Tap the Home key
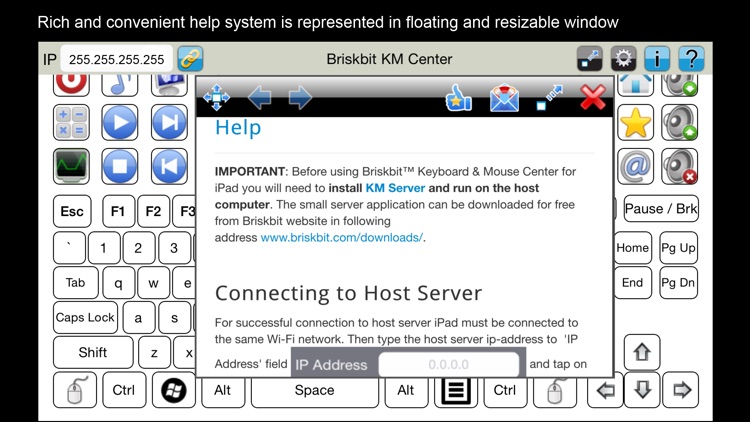The image size is (750, 422). point(632,247)
